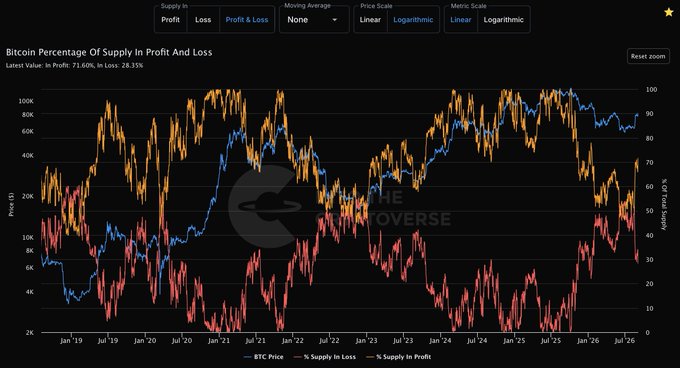The image size is (680, 368).
Task: Set Metric Scale to Logarithmic
Action: 503,20
